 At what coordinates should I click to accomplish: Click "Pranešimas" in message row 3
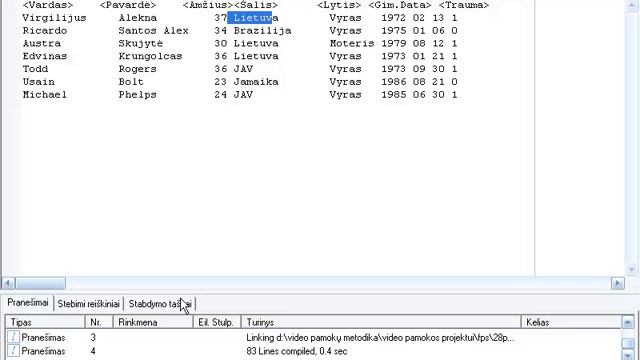click(43, 338)
